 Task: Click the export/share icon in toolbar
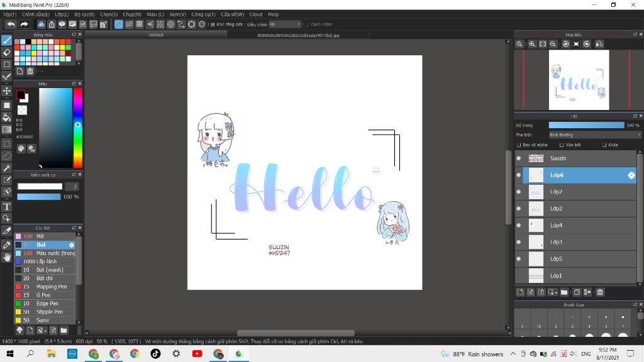pos(52,25)
